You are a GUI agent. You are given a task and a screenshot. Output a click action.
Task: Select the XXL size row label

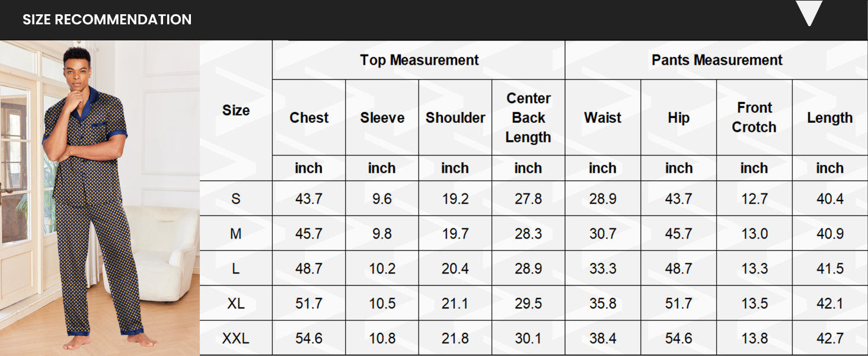coord(236,338)
